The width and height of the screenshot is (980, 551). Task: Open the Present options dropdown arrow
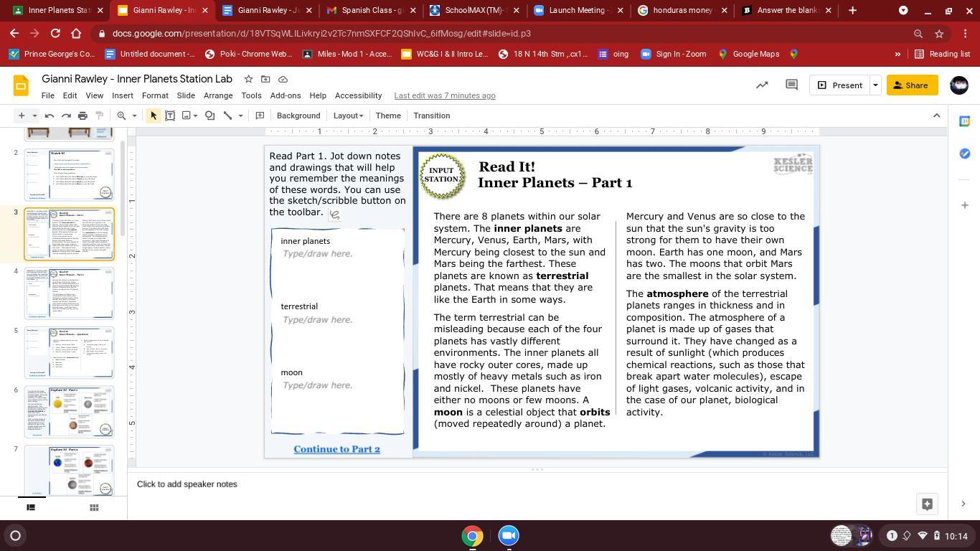click(x=875, y=85)
